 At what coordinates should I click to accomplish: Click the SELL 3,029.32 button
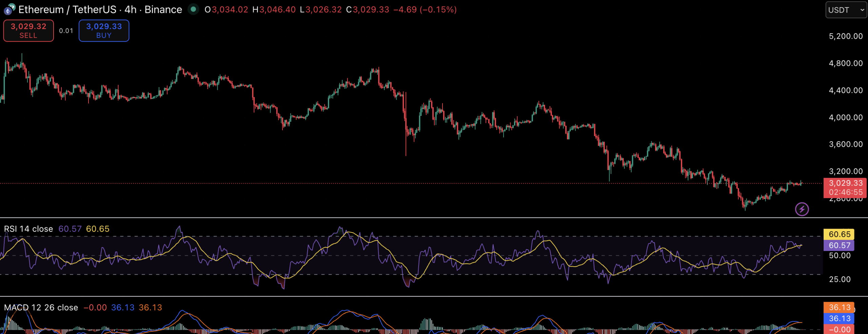tap(28, 30)
